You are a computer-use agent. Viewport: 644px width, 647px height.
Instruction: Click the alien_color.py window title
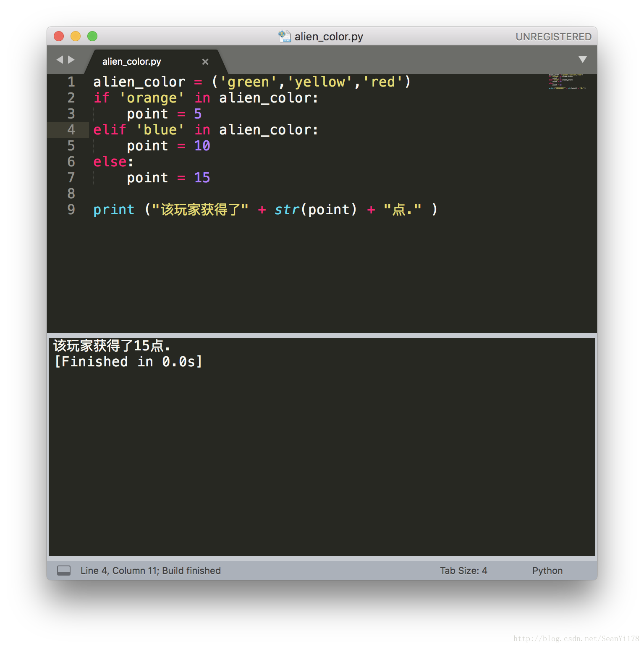329,37
